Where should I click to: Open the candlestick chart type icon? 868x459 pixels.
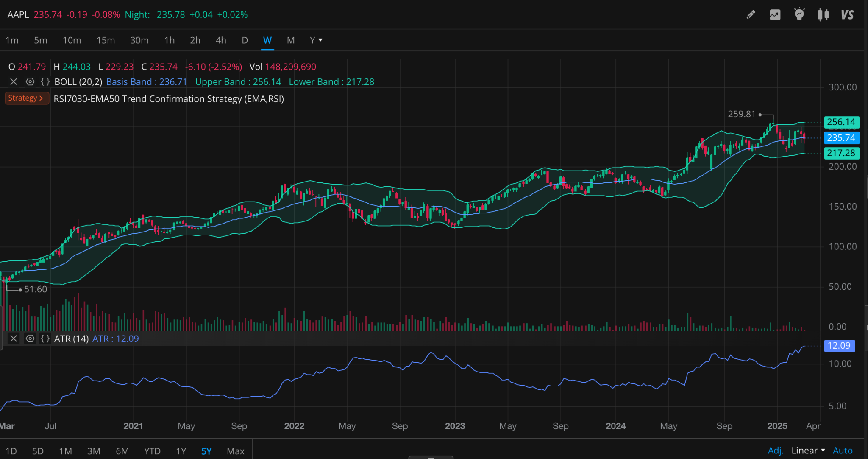[823, 15]
